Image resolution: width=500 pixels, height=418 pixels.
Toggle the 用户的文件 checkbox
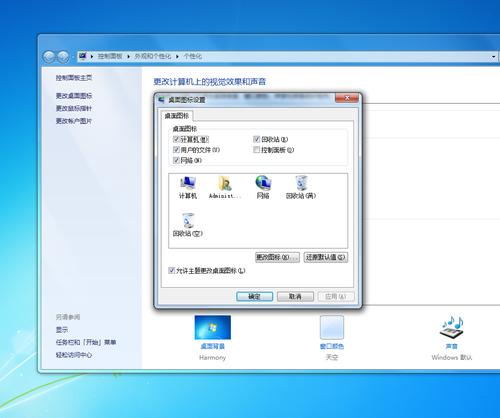click(176, 150)
